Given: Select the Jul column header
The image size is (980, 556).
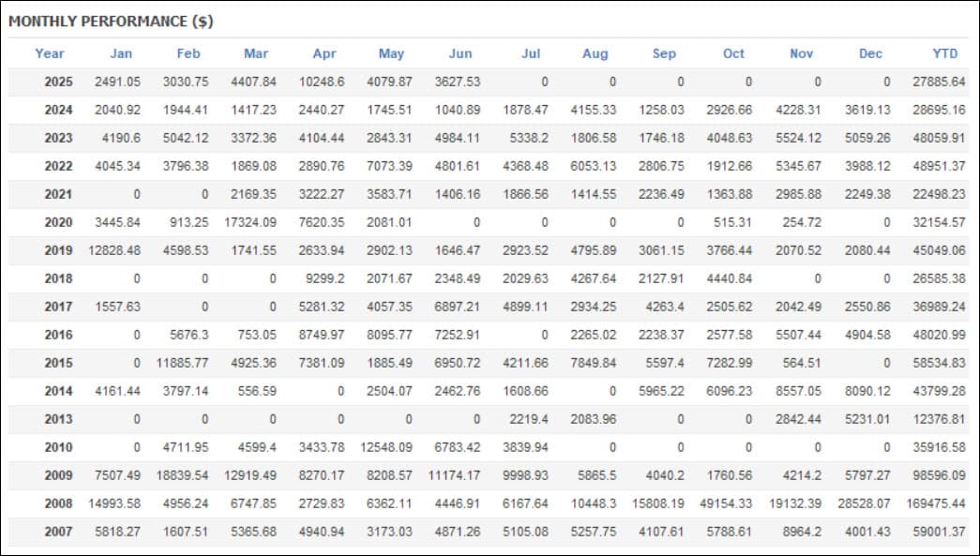Looking at the screenshot, I should click(x=531, y=53).
